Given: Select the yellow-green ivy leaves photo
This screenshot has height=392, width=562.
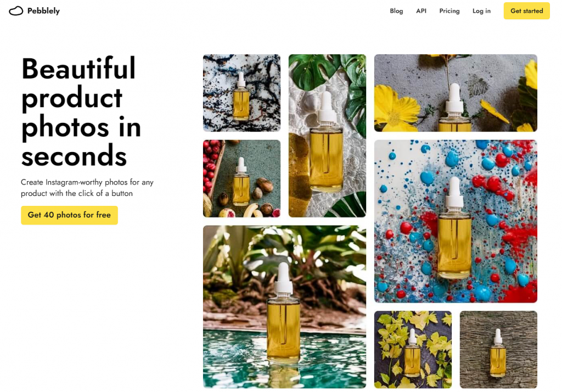Looking at the screenshot, I should click(413, 350).
